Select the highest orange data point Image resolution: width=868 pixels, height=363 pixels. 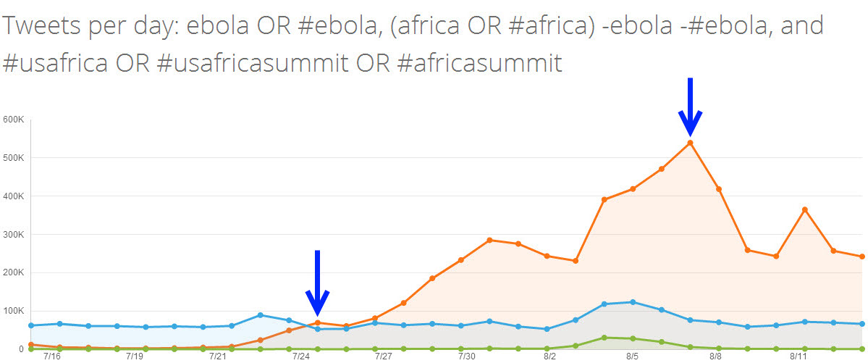click(690, 143)
